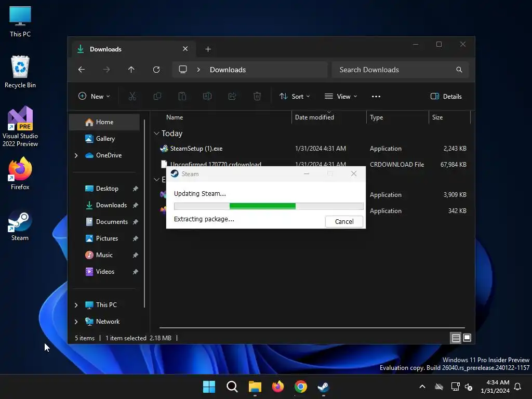Open the Sort dropdown
The image size is (532, 399).
294,96
